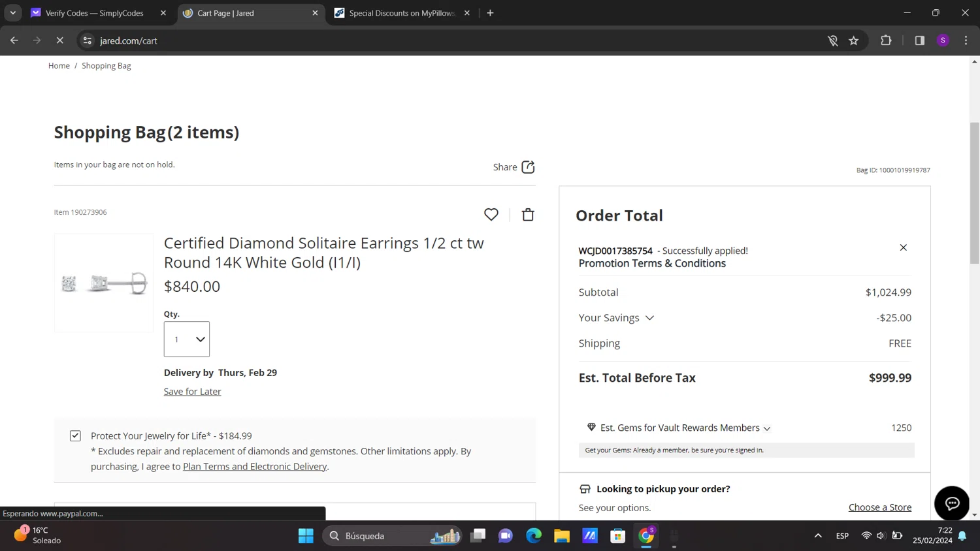Click the Share text label
This screenshot has height=551, width=980.
(505, 167)
